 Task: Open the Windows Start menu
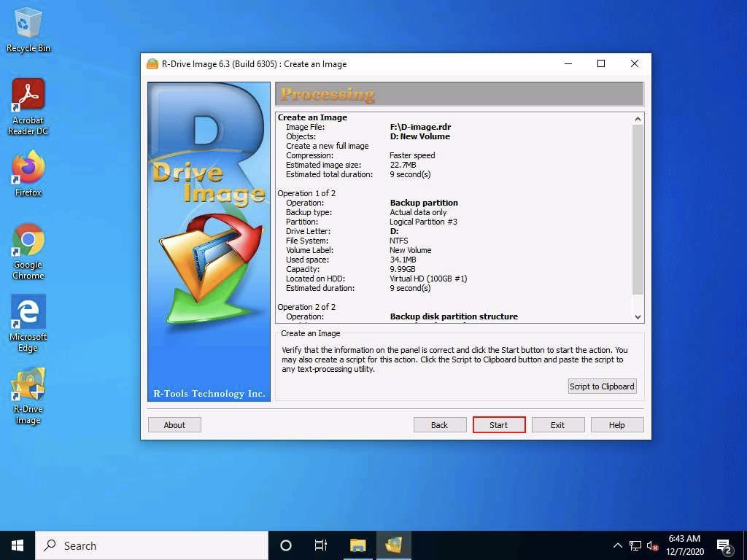coord(18,545)
